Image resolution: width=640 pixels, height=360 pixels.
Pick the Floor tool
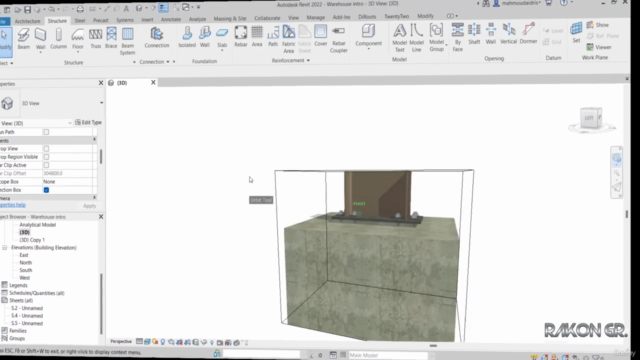[78, 40]
